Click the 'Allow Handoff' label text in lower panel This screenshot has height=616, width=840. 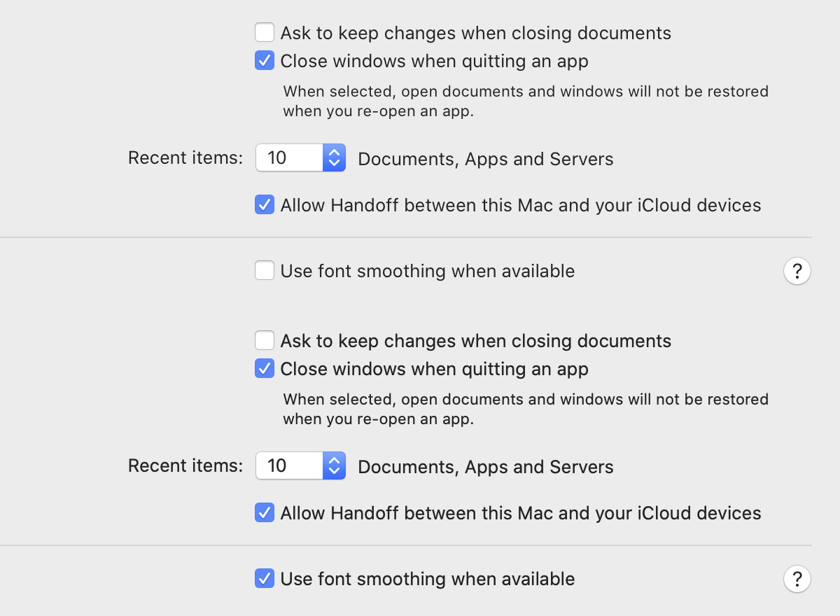click(x=520, y=513)
